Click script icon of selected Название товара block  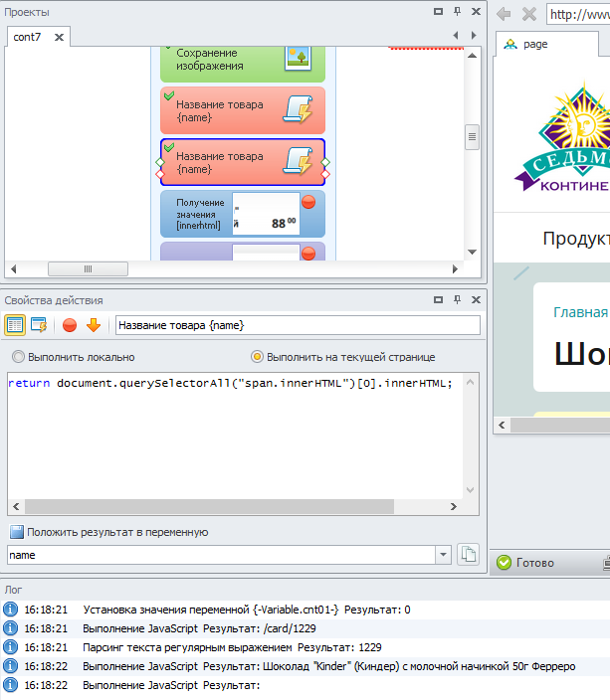(x=299, y=161)
